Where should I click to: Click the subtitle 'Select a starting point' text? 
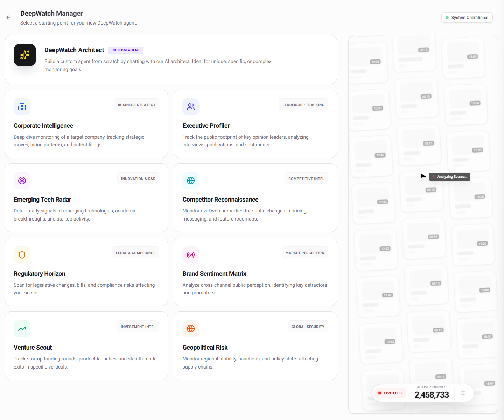point(79,23)
